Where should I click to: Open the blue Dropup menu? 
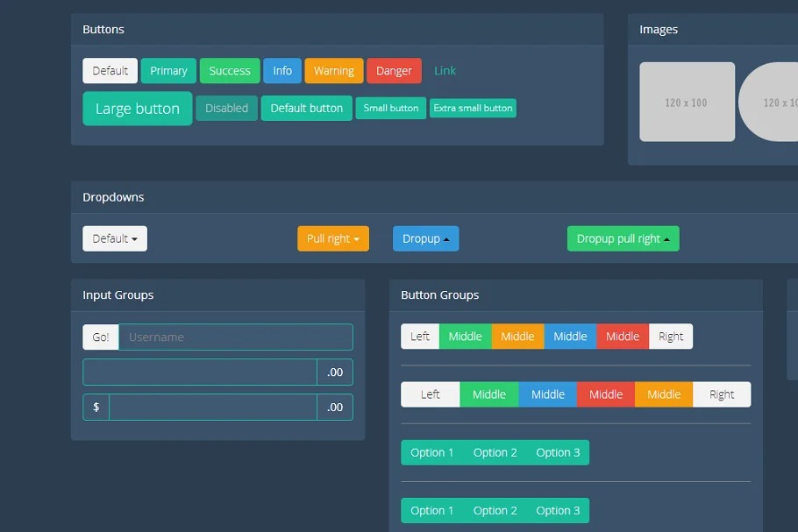(425, 238)
